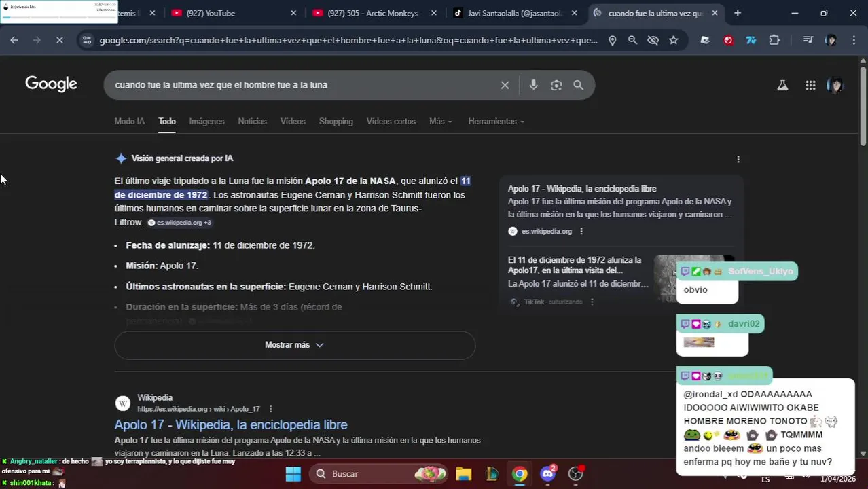Follow the Apolo 17 link in the AI overview
This screenshot has height=489, width=868.
[x=324, y=181]
